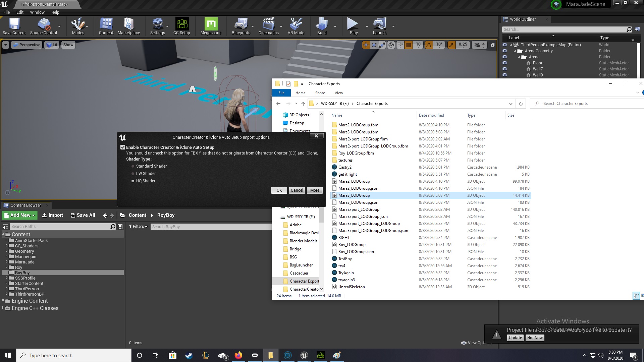Click the Search Character Exports field
Viewport: 644px width, 362px height.
pos(587,104)
